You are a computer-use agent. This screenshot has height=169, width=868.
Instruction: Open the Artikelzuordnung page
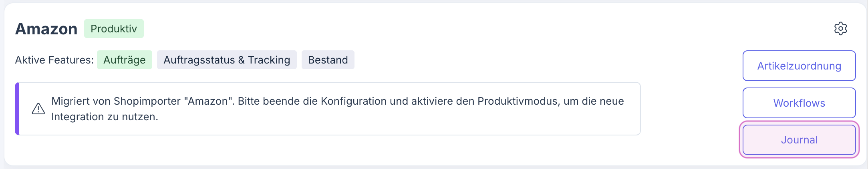799,66
